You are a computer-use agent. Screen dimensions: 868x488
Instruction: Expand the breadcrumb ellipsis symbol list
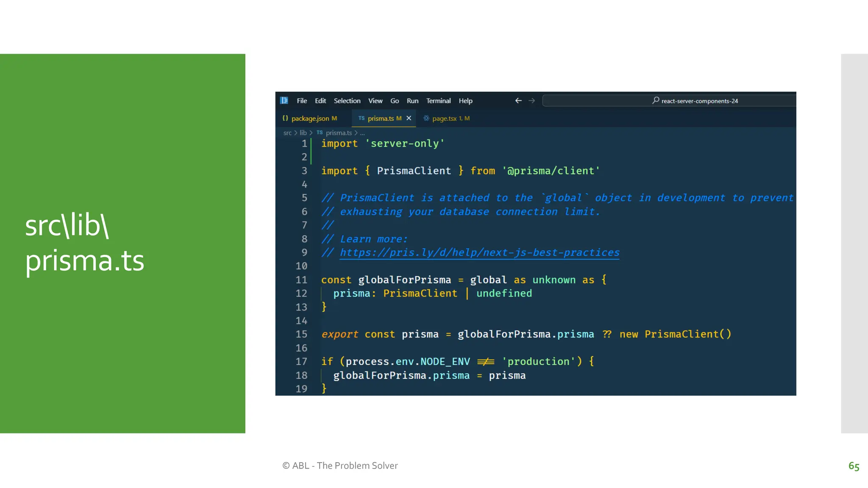(362, 133)
